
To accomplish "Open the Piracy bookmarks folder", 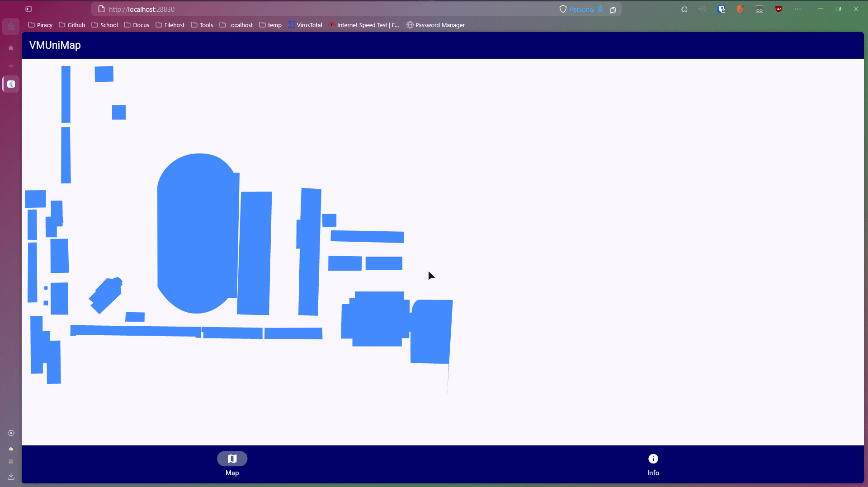I will point(40,25).
